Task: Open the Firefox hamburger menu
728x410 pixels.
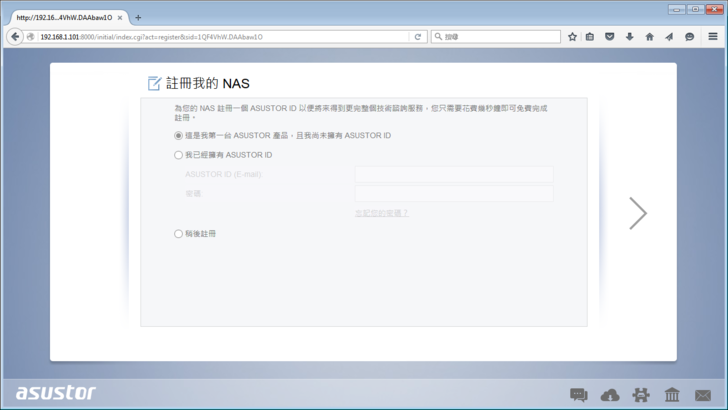Action: (x=713, y=37)
